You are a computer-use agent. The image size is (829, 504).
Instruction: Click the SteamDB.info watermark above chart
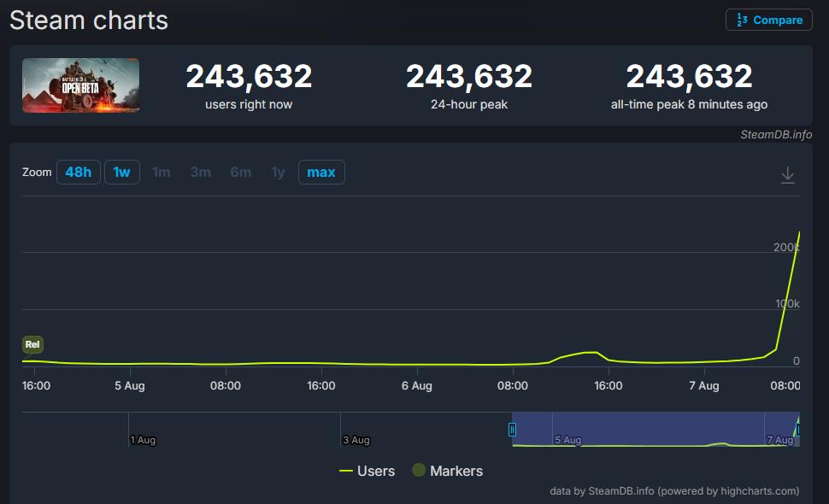point(776,134)
